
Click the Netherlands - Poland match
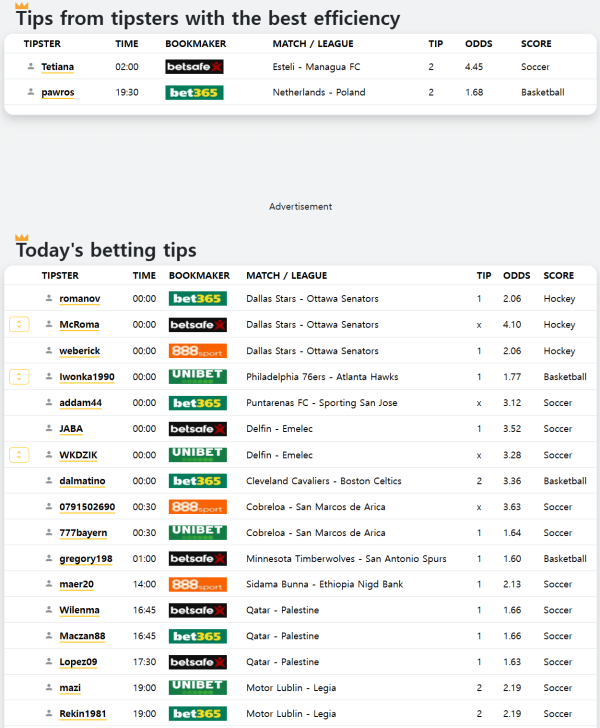click(x=319, y=92)
